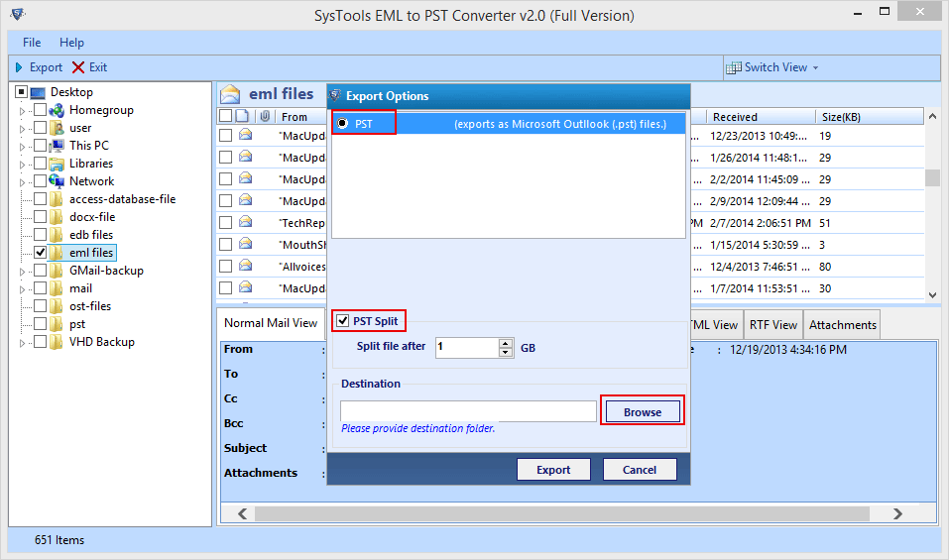Increase split size with up stepper arrow

pos(506,344)
